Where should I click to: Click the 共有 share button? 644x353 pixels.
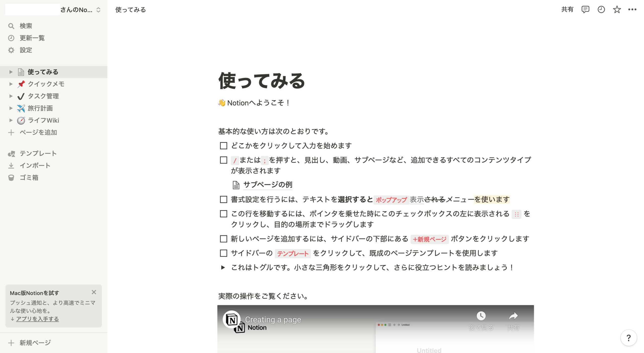click(x=567, y=10)
